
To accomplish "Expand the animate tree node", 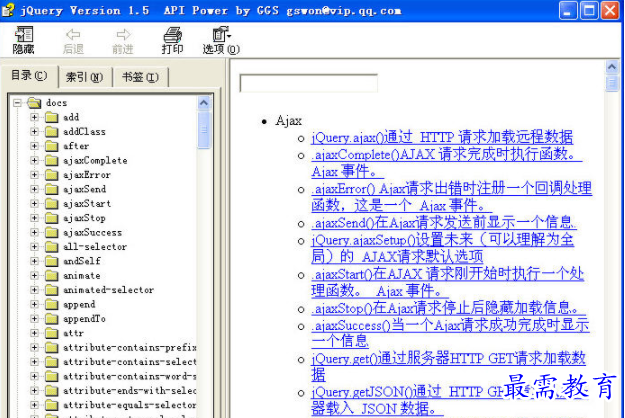I will (34, 275).
